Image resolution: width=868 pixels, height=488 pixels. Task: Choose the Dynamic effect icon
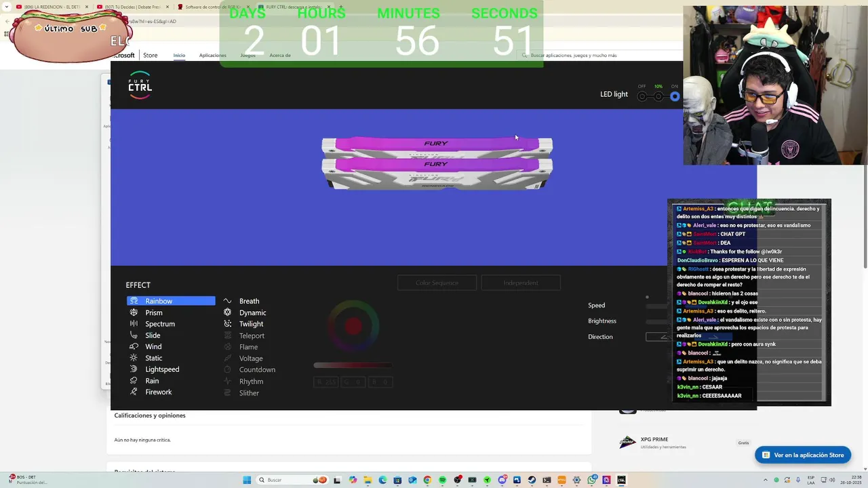(227, 312)
